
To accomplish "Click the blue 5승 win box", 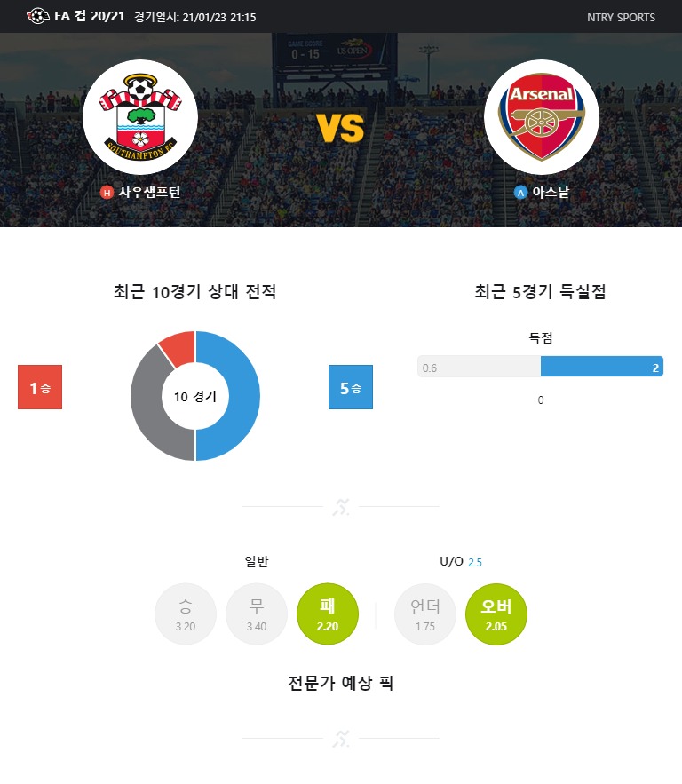I will click(351, 387).
